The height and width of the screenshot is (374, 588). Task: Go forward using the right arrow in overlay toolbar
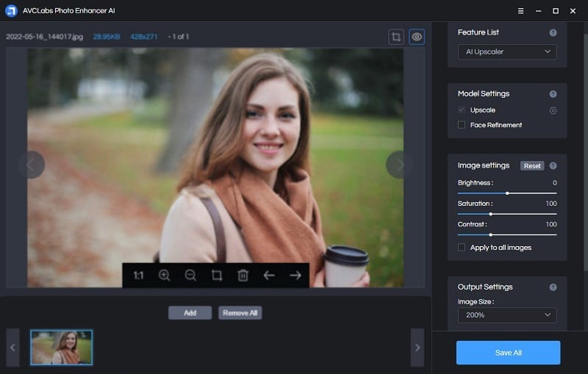tap(295, 276)
